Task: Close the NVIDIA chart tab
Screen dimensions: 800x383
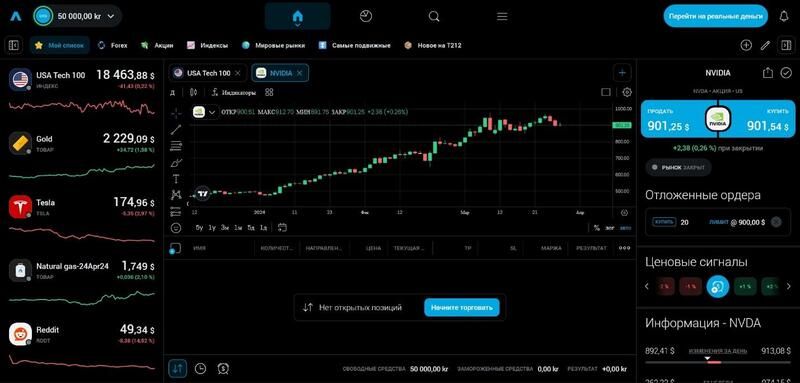Action: (299, 73)
